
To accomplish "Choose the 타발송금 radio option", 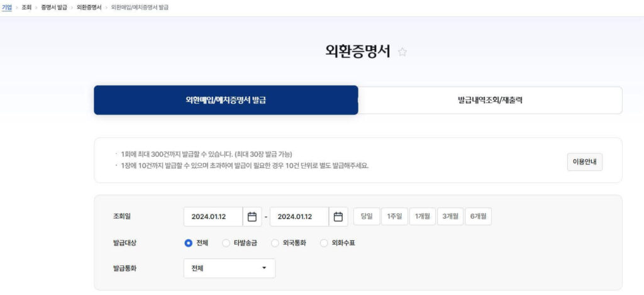I will point(226,243).
